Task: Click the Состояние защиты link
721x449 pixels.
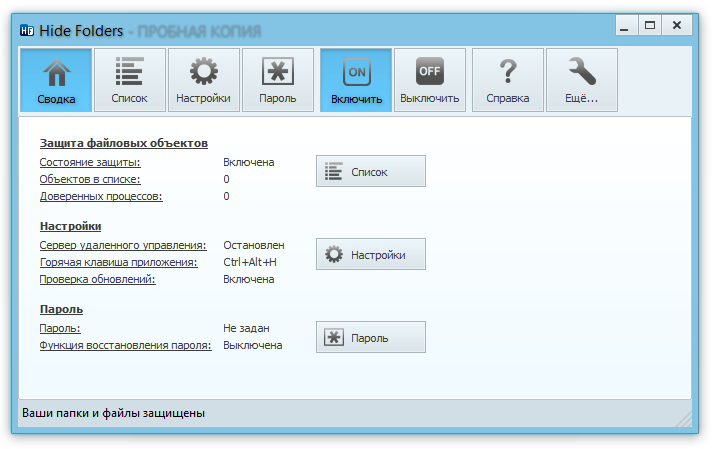Action: tap(90, 162)
